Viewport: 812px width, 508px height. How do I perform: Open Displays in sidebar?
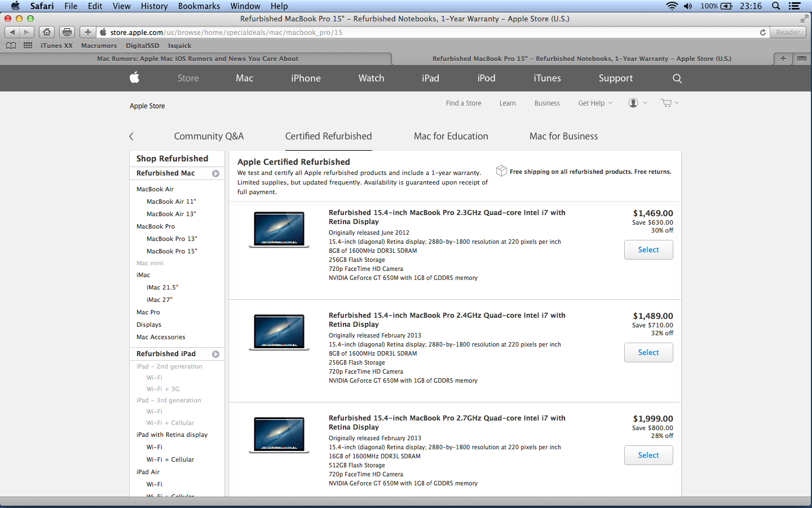(x=149, y=325)
